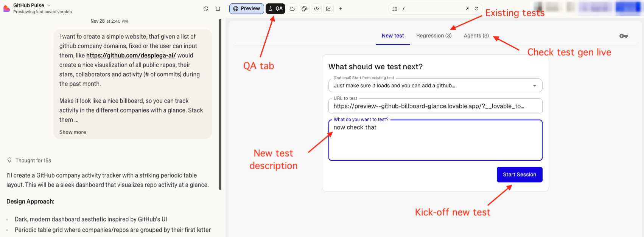Screen dimensions: 644x237
Task: Click the What should we test next? heading
Action: tap(375, 67)
